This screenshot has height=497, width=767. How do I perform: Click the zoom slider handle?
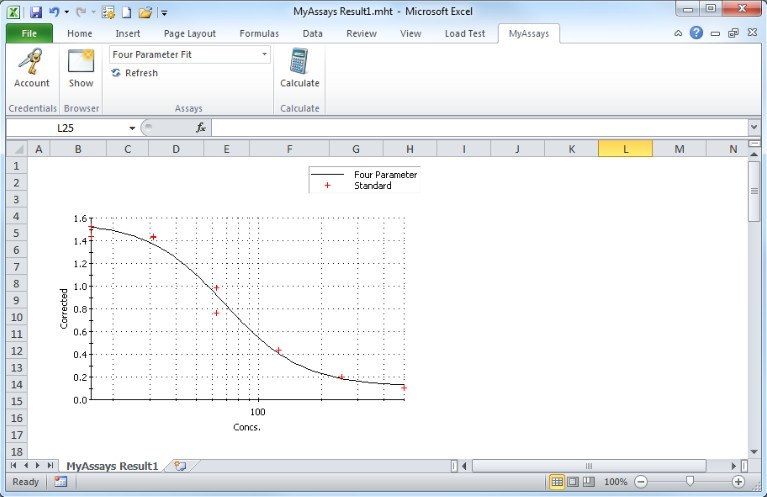click(690, 482)
